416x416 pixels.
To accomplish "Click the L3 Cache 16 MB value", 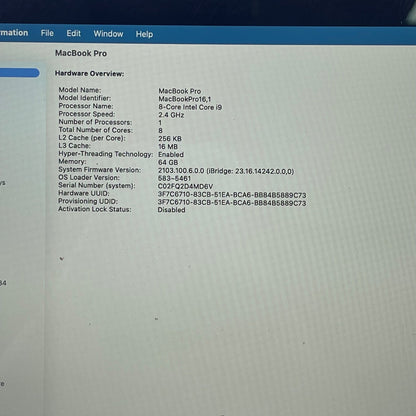I will click(x=168, y=147).
